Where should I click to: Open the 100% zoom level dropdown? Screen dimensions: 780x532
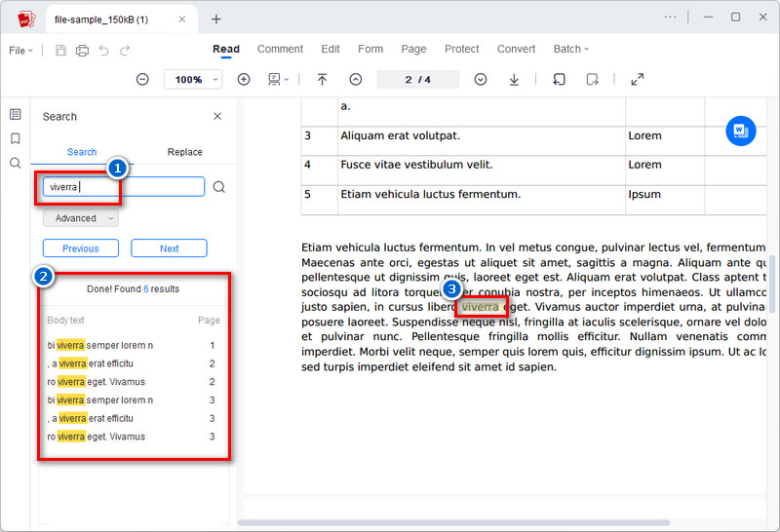(193, 79)
